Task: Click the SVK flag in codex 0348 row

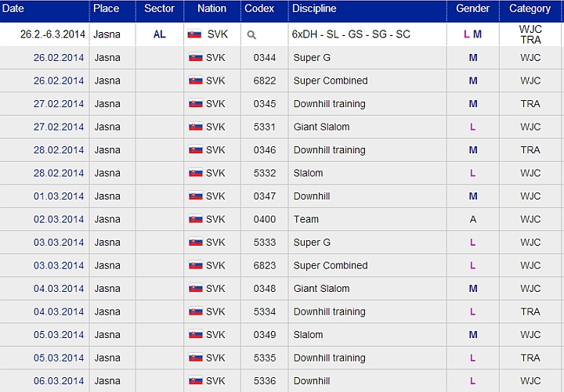Action: [x=196, y=289]
